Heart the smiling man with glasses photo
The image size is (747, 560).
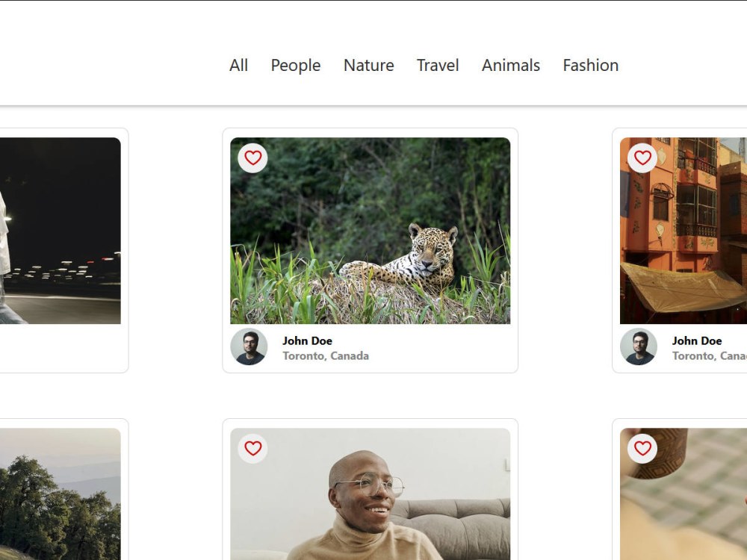click(x=253, y=448)
